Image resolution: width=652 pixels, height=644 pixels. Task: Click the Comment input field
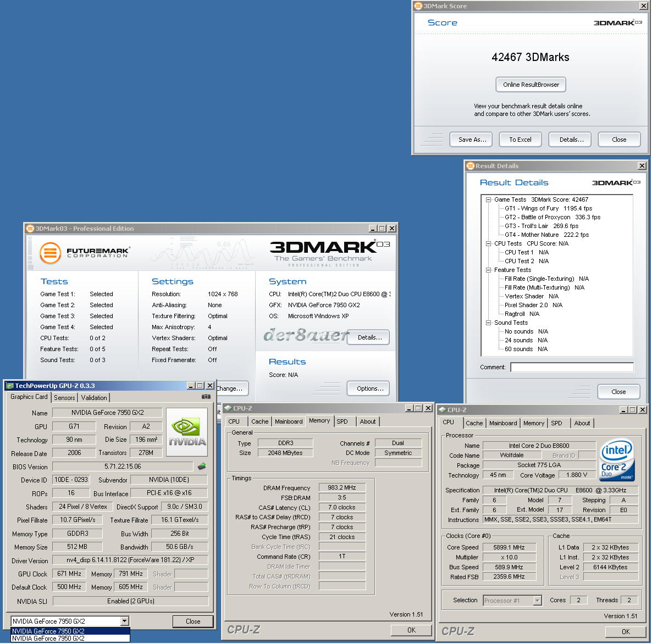[572, 367]
